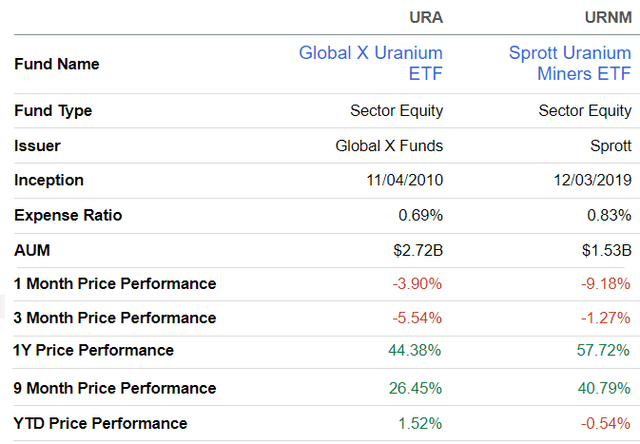
Task: Click the Issuer row label
Action: tap(37, 145)
